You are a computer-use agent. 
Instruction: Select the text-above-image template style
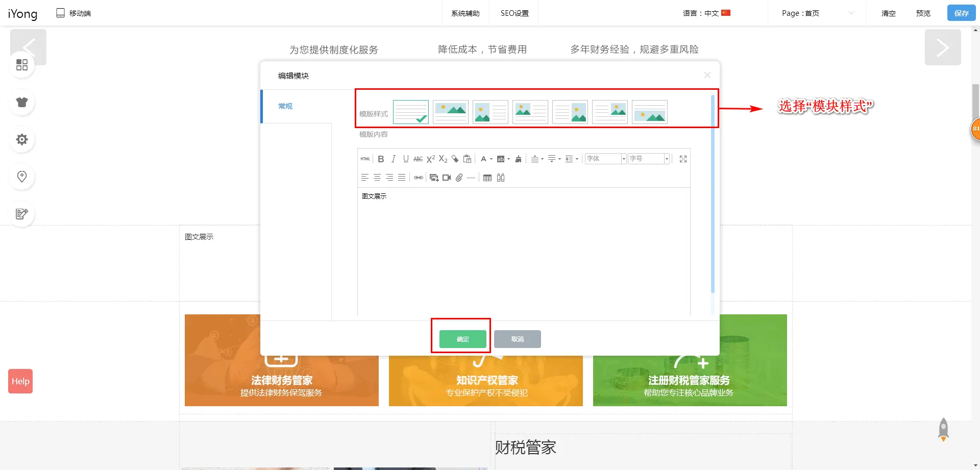tap(649, 112)
